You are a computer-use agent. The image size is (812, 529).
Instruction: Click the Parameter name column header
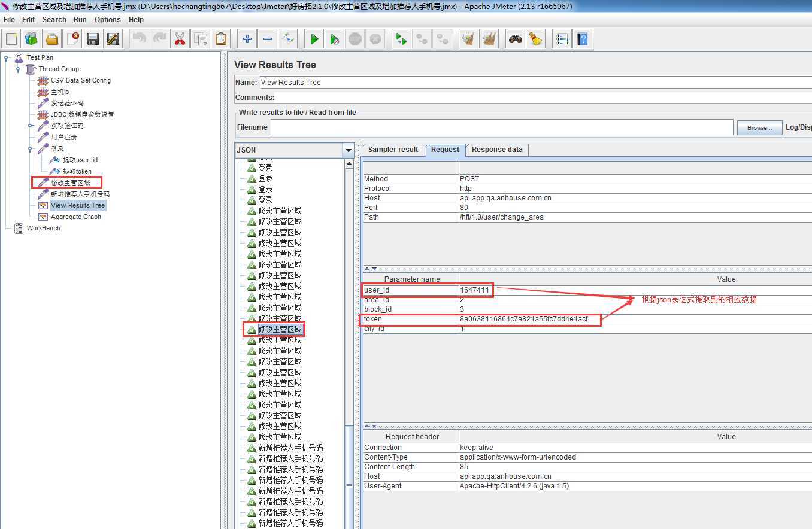pyautogui.click(x=412, y=279)
